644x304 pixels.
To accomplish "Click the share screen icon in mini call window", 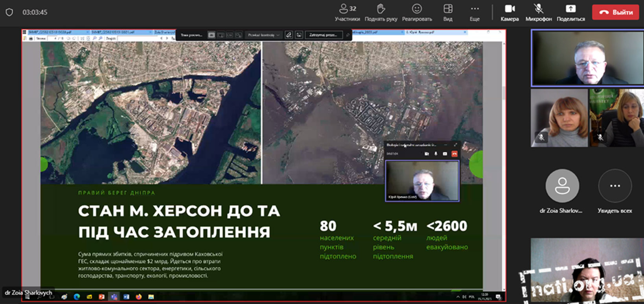I will [x=445, y=154].
